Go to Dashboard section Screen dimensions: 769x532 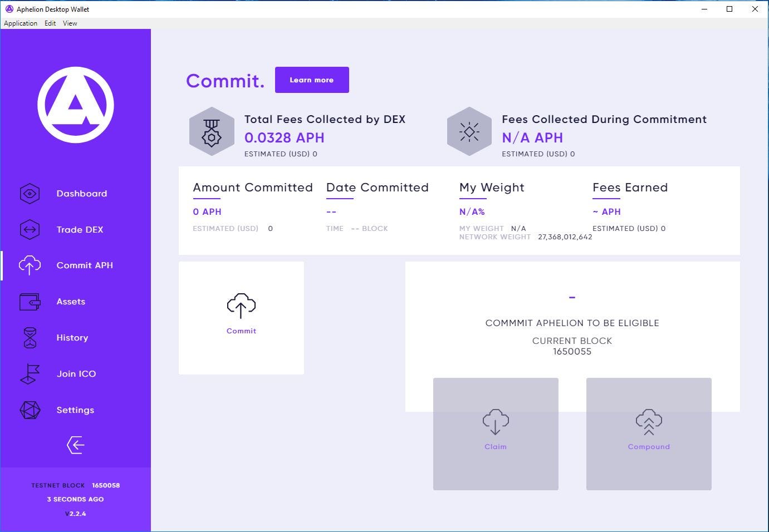[x=82, y=194]
